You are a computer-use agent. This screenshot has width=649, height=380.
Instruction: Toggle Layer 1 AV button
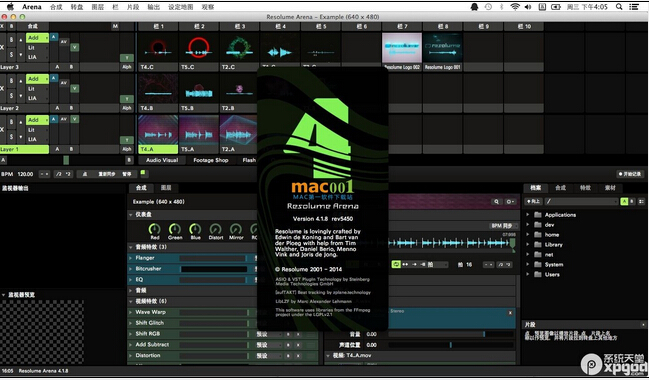[x=64, y=119]
